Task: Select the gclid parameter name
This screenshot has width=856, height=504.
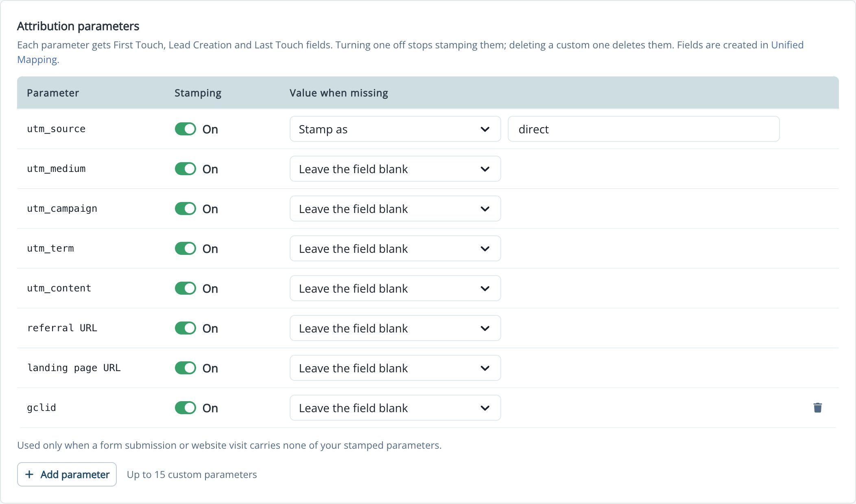Action: [41, 408]
